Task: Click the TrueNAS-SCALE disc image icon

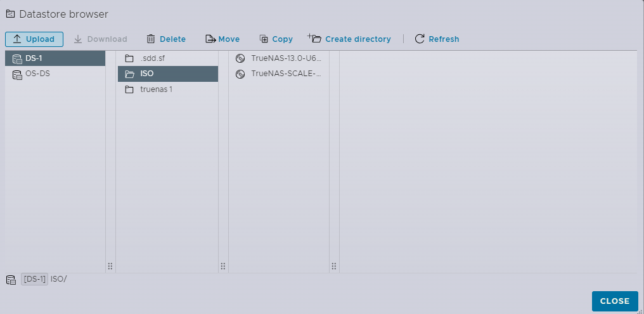Action: (x=240, y=74)
